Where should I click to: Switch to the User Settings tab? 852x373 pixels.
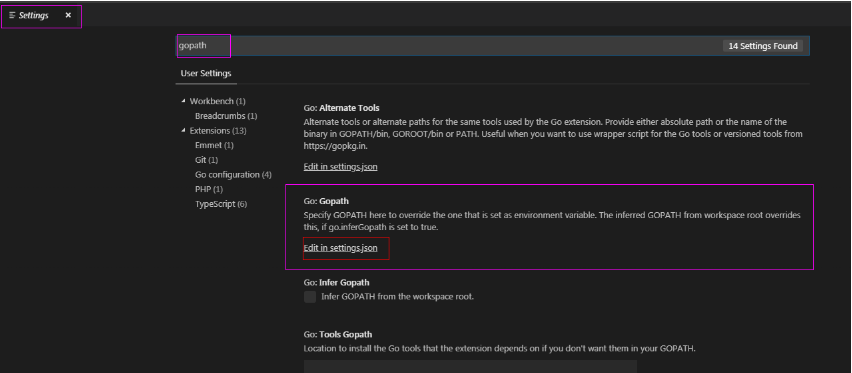[206, 73]
